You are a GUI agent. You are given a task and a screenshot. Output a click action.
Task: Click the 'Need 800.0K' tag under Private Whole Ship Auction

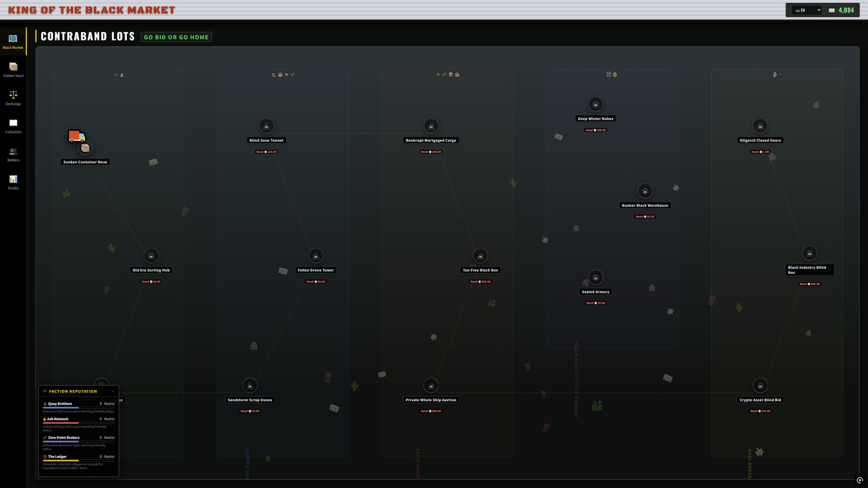point(431,411)
